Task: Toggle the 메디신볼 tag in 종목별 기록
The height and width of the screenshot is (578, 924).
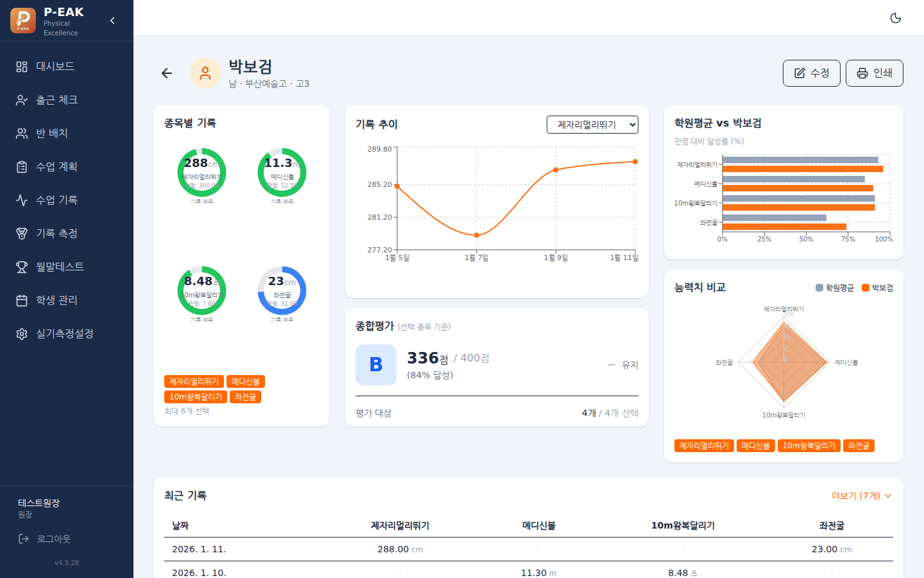Action: [x=246, y=381]
